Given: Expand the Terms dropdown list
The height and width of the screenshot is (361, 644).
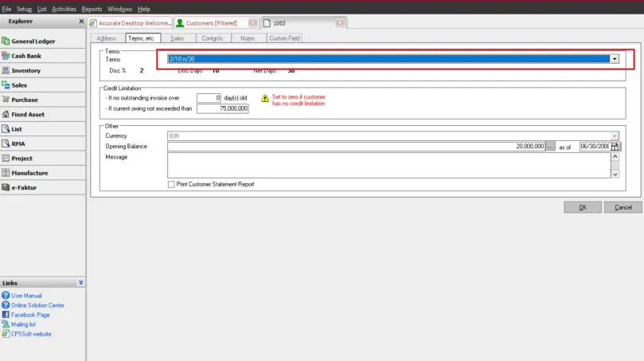Looking at the screenshot, I should click(615, 59).
